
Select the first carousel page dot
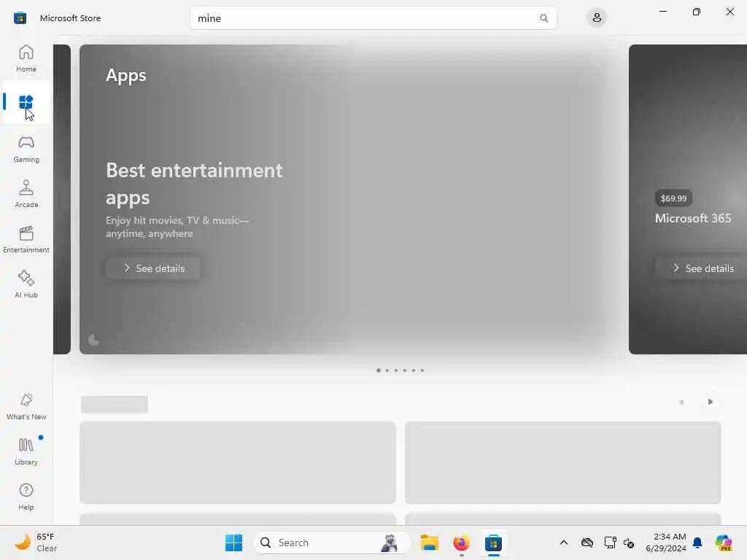point(379,370)
